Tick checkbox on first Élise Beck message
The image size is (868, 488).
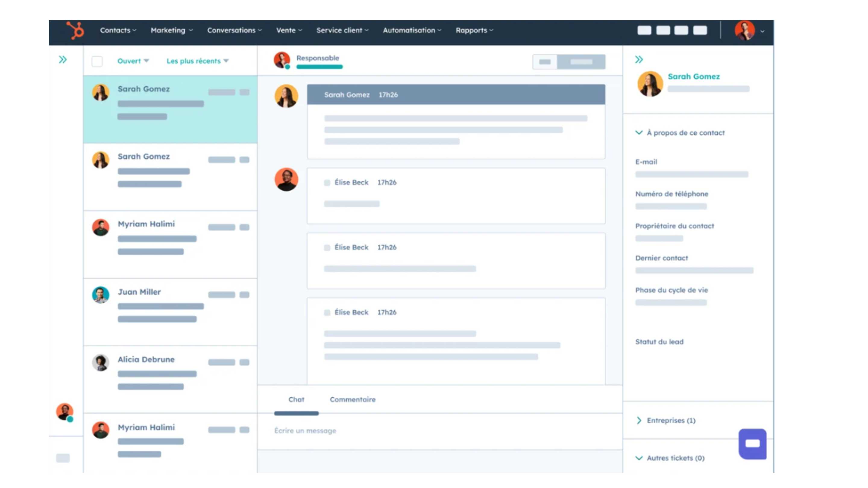[x=327, y=183]
